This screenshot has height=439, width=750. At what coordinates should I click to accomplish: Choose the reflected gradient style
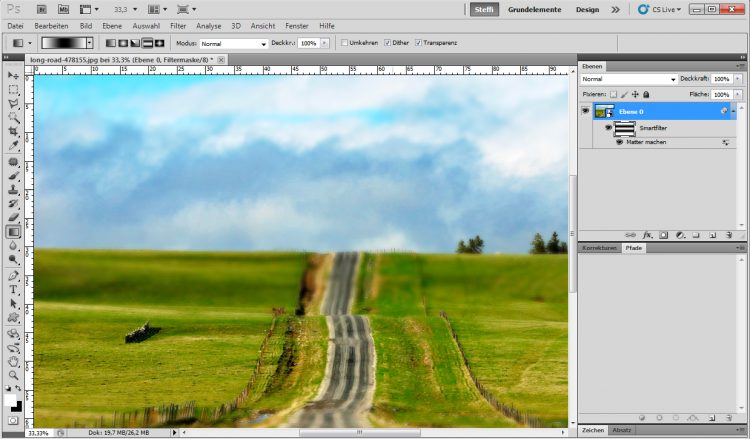pos(147,43)
